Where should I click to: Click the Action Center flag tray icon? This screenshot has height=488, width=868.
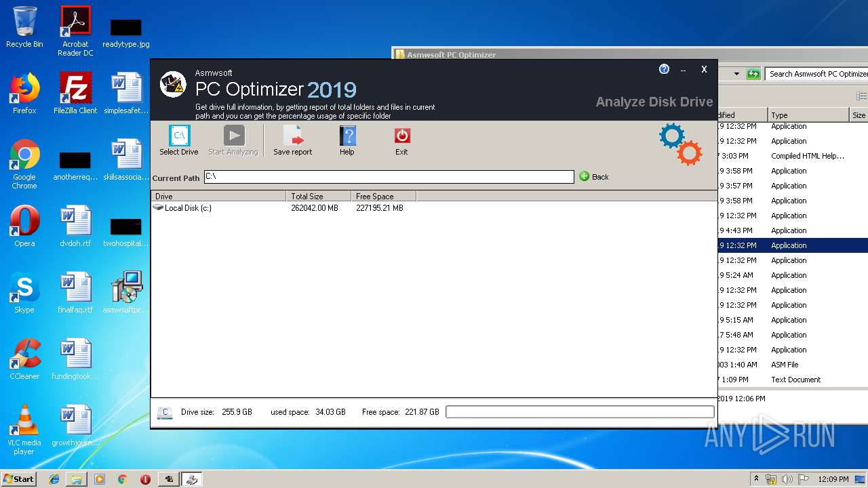coord(803,479)
